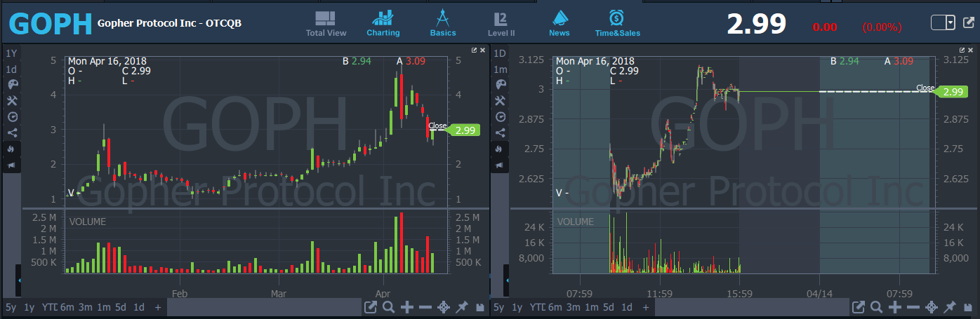
Task: Detach the 1D chart using its top-right pop-out icon
Action: tap(962, 50)
